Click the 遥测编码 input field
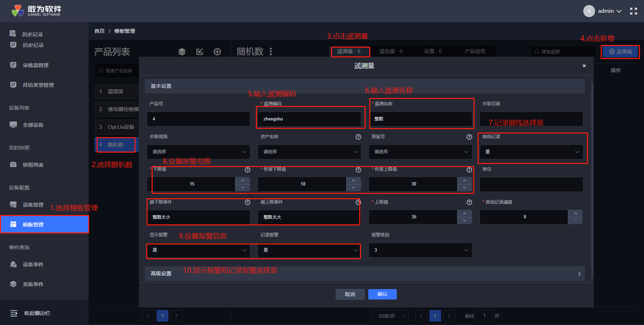This screenshot has width=644, height=325. coord(309,119)
